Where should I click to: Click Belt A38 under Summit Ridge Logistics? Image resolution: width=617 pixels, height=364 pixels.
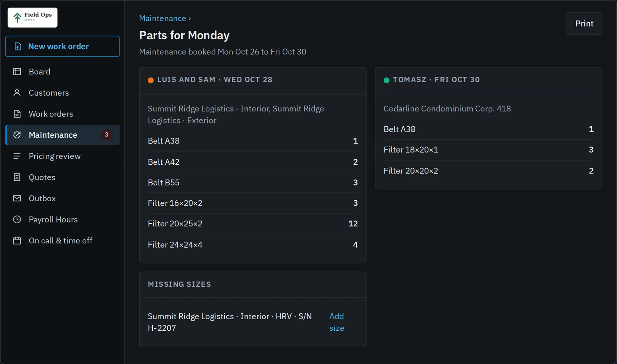click(x=253, y=141)
